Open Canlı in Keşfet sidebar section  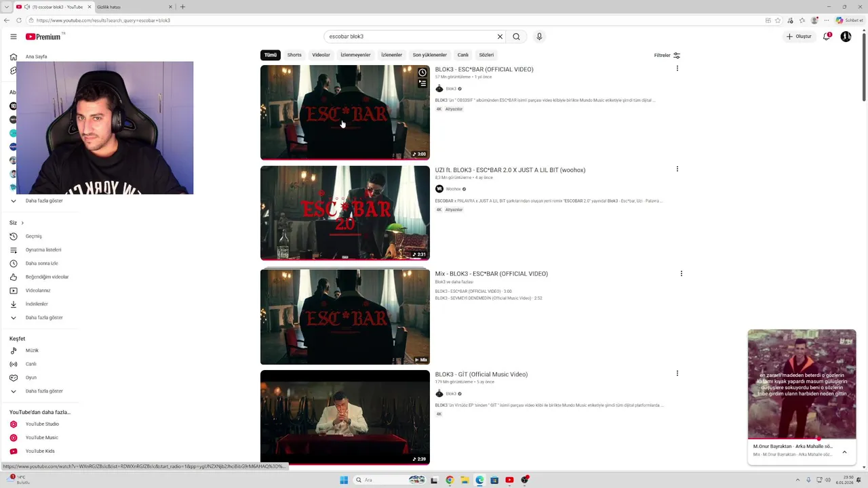(31, 364)
